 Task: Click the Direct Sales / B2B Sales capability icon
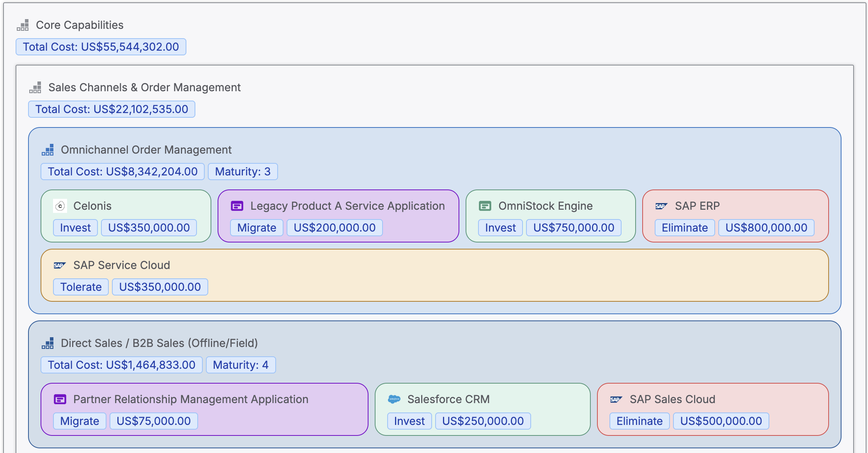tap(48, 343)
